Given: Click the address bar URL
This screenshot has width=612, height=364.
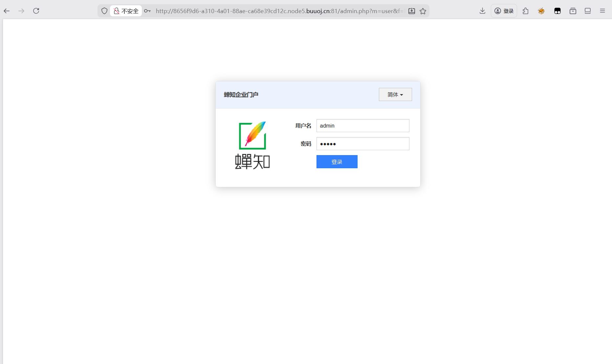Looking at the screenshot, I should click(279, 11).
